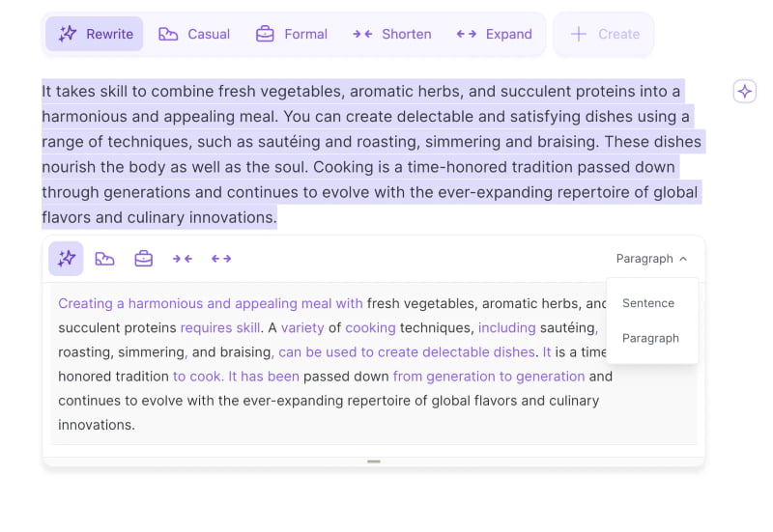This screenshot has height=532, width=773.
Task: Click the shorten arrows icon in the result panel
Action: click(183, 259)
